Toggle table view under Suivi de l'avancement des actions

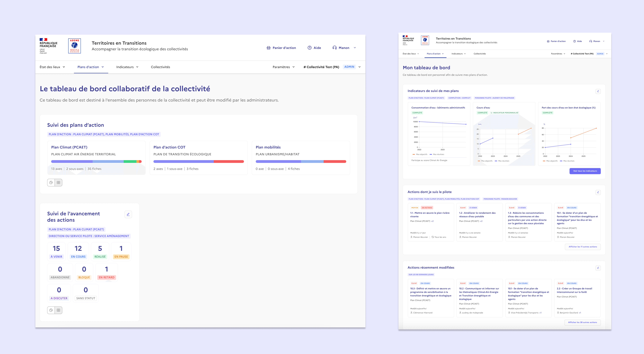pyautogui.click(x=58, y=310)
